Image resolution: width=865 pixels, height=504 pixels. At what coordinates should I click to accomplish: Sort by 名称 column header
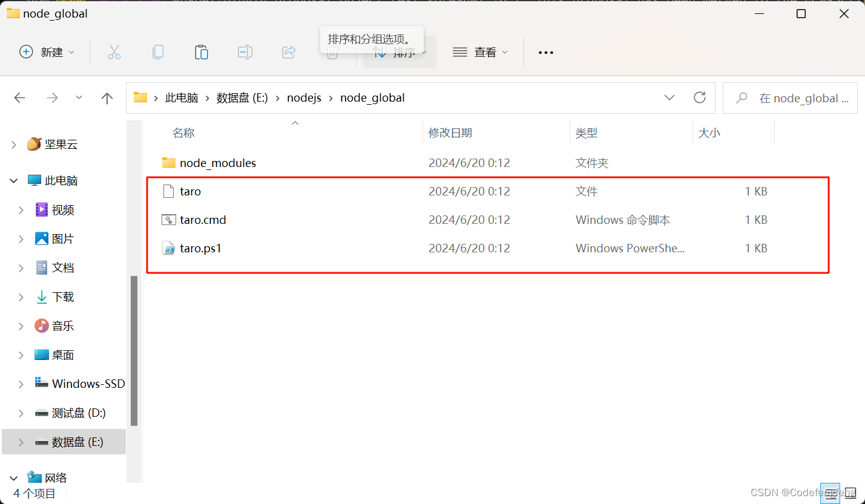tap(183, 133)
